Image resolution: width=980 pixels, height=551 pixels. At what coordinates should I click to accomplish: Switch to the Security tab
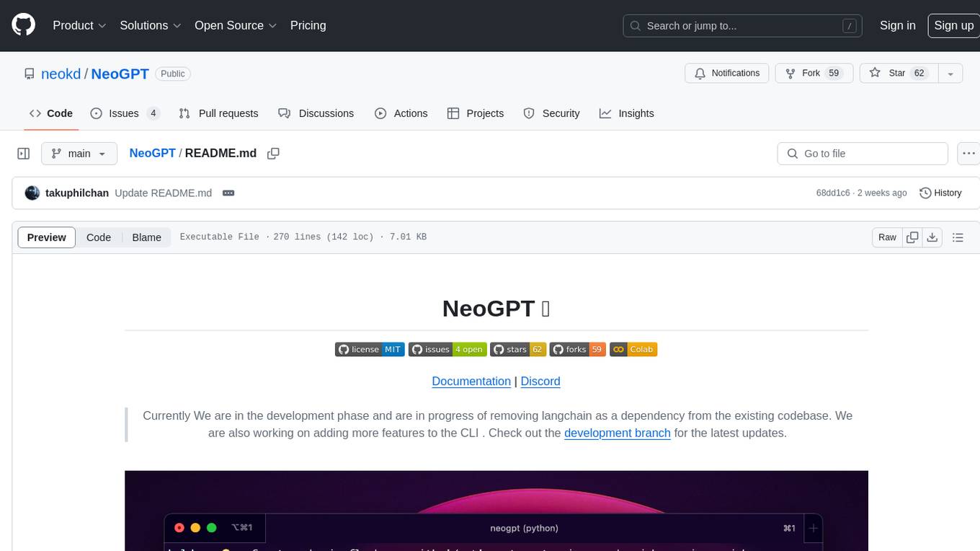coord(551,113)
